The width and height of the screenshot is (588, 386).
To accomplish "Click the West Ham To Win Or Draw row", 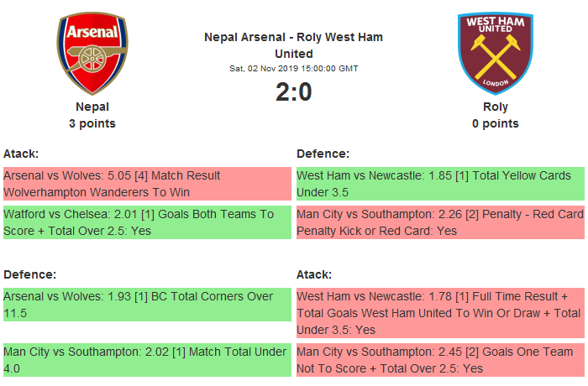I will click(439, 313).
